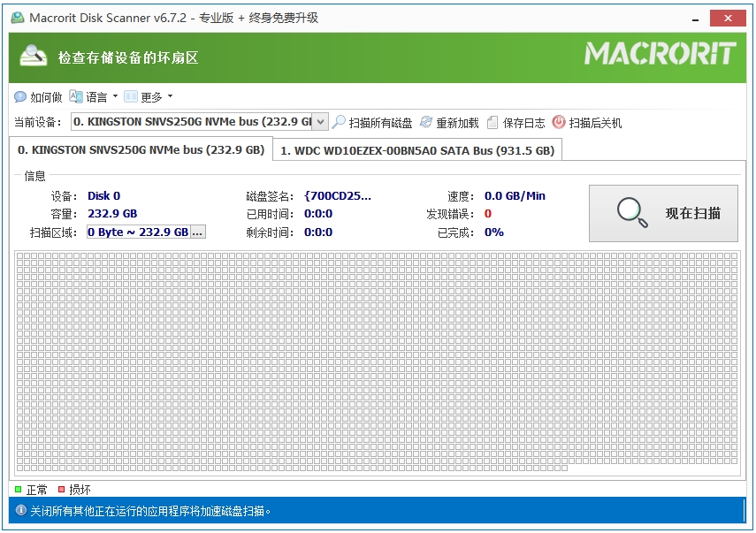Viewport: 756px width, 533px height.
Task: Select the KINGSTON SNVS250G NVMe tab
Action: (137, 150)
